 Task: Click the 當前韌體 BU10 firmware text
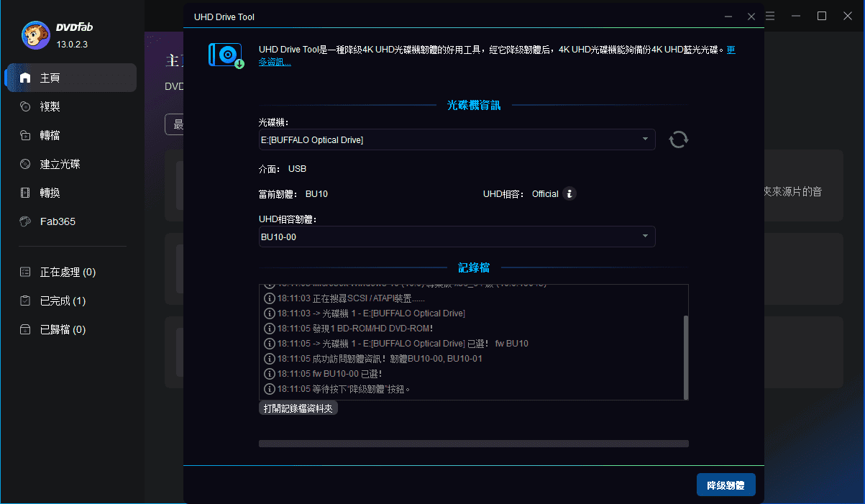point(293,194)
